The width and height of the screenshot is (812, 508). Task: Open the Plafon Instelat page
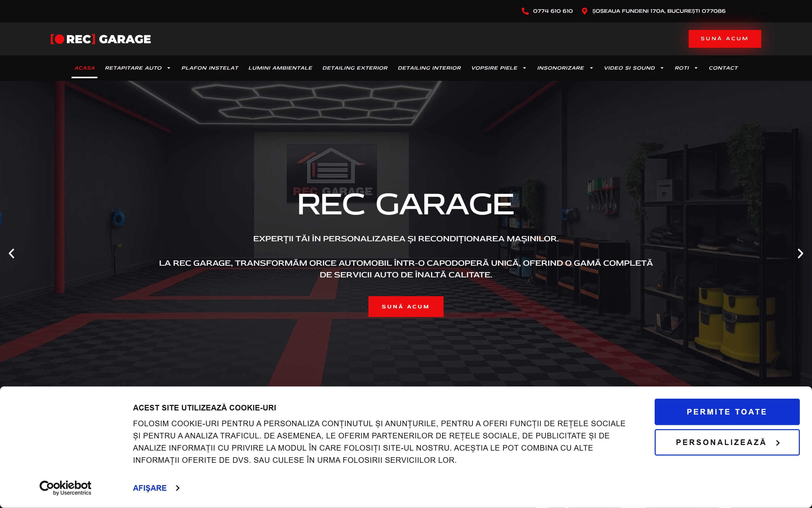[210, 68]
